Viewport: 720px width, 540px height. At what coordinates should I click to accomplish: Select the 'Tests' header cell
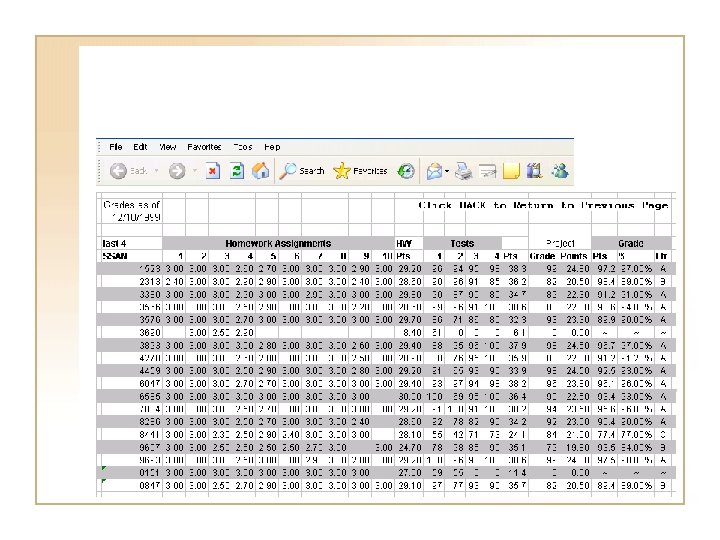coord(462,243)
